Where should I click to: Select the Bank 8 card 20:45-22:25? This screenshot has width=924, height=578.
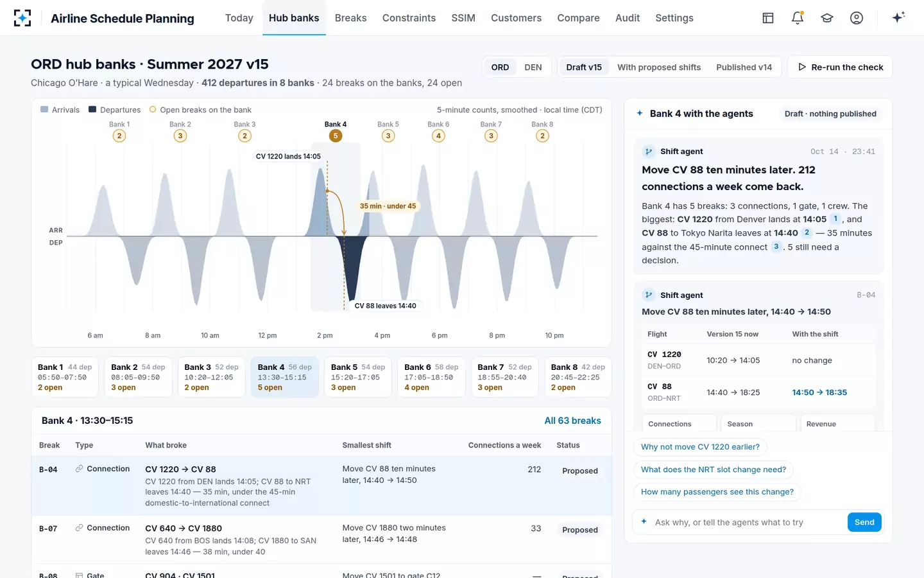[578, 377]
